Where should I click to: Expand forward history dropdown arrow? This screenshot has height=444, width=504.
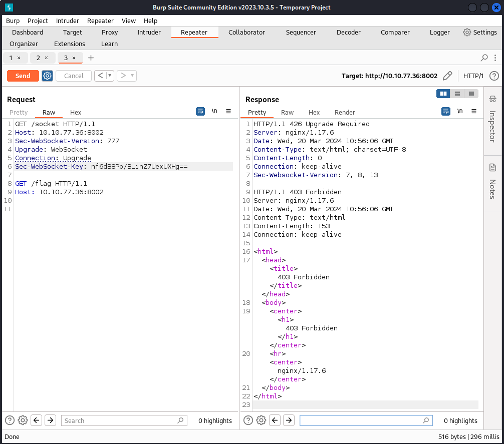point(132,76)
